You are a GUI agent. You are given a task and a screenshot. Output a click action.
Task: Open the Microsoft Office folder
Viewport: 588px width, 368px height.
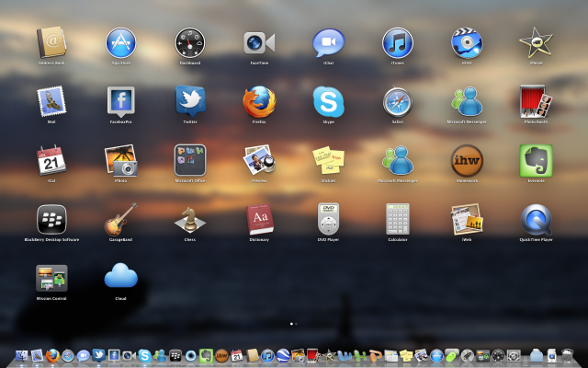point(190,160)
